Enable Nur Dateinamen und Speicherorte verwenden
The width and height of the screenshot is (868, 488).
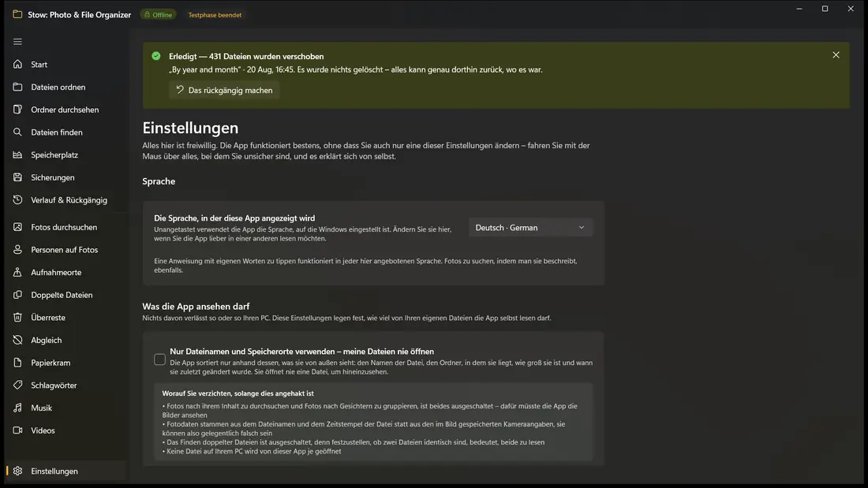click(x=159, y=359)
